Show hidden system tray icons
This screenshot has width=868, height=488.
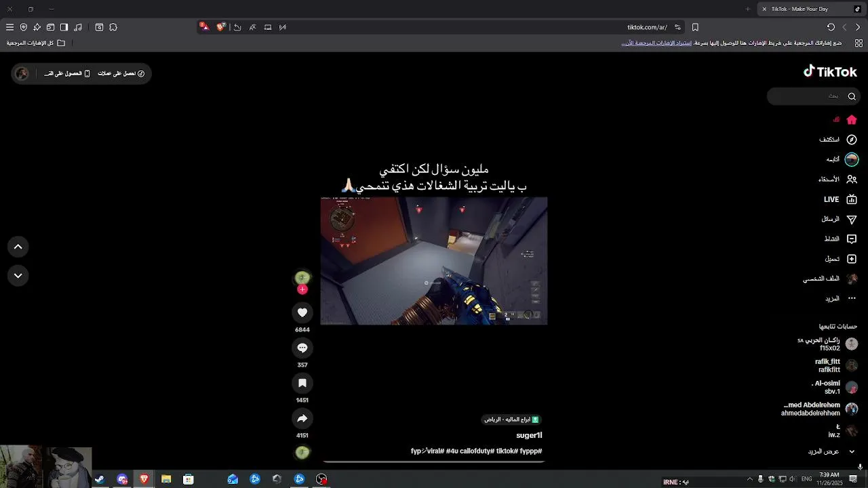pyautogui.click(x=749, y=479)
